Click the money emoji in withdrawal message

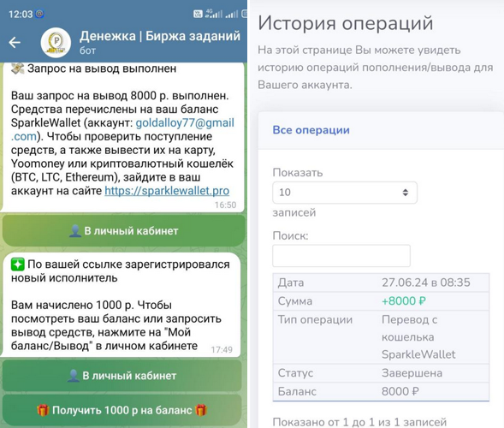tap(18, 68)
